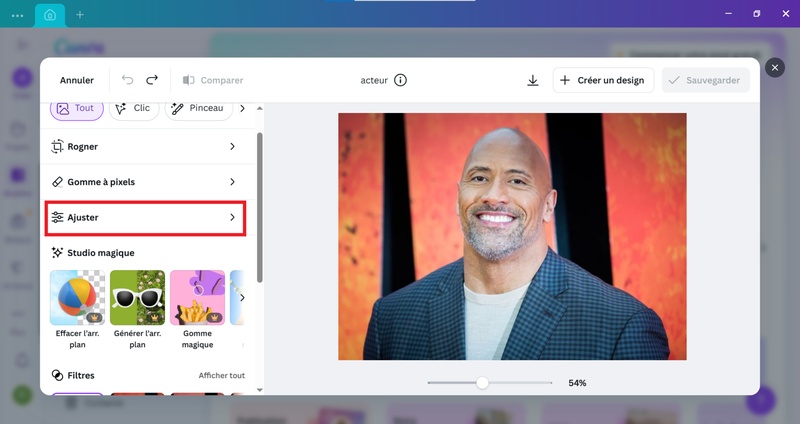The height and width of the screenshot is (424, 800).
Task: Show more Studio magique tools with the arrow
Action: coord(242,297)
